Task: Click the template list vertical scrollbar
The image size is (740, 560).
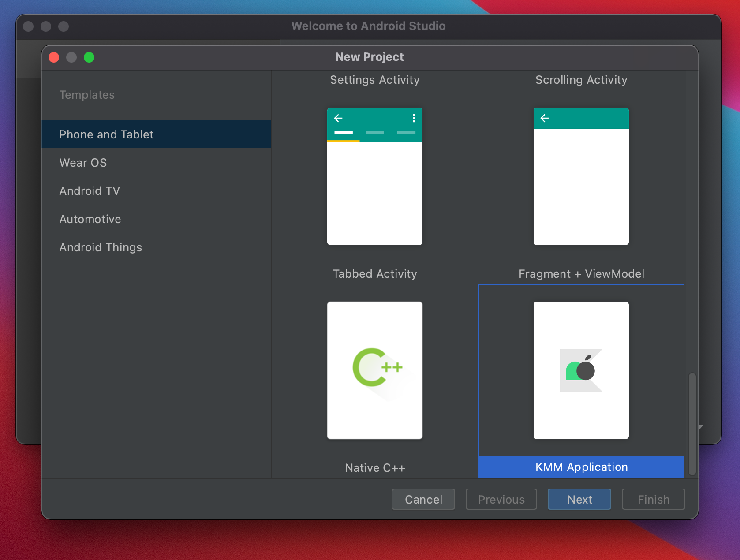Action: coord(692,423)
